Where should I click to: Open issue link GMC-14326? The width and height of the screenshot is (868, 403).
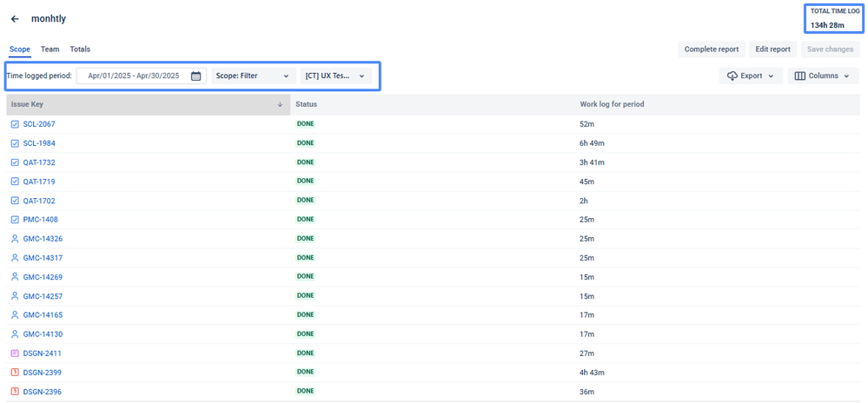click(x=43, y=239)
